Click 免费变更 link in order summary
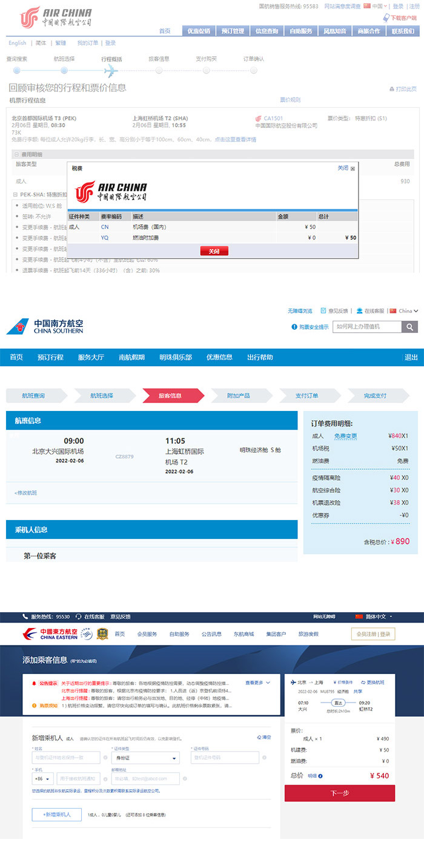 coord(345,436)
